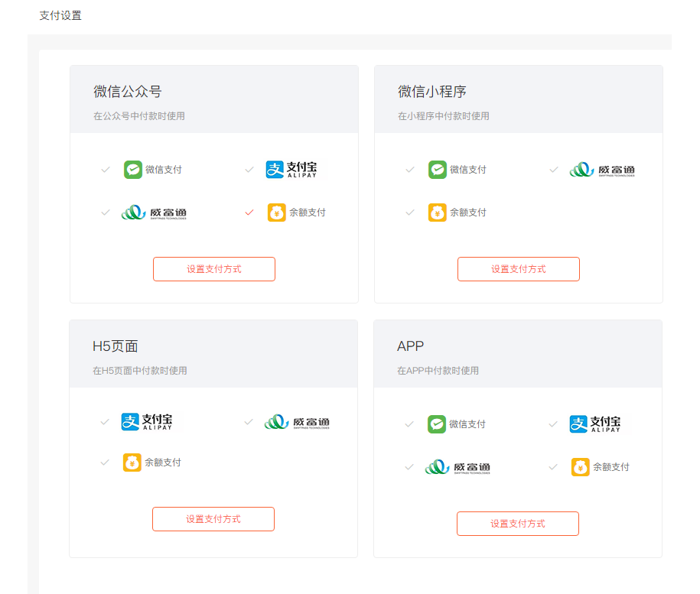Click Alipay logo in APP card

point(595,424)
